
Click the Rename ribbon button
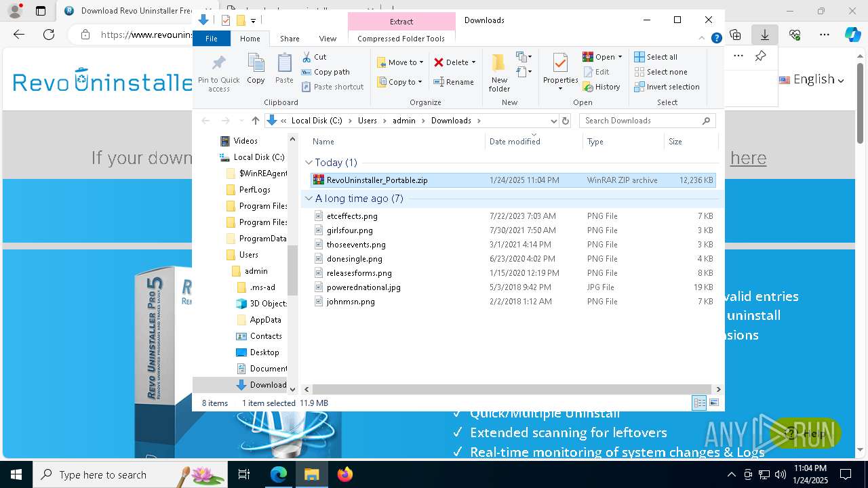coord(454,82)
